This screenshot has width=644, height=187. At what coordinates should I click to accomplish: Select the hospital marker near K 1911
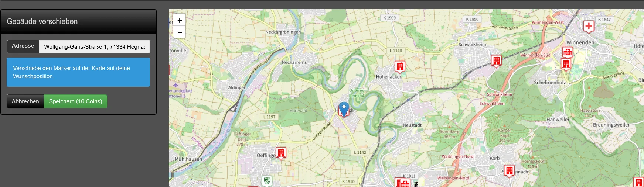point(405,183)
